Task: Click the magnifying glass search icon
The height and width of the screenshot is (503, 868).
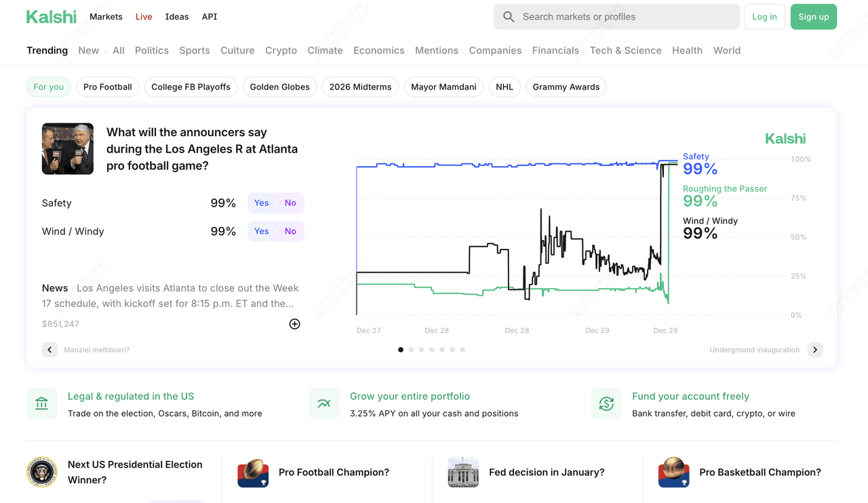Action: tap(509, 17)
